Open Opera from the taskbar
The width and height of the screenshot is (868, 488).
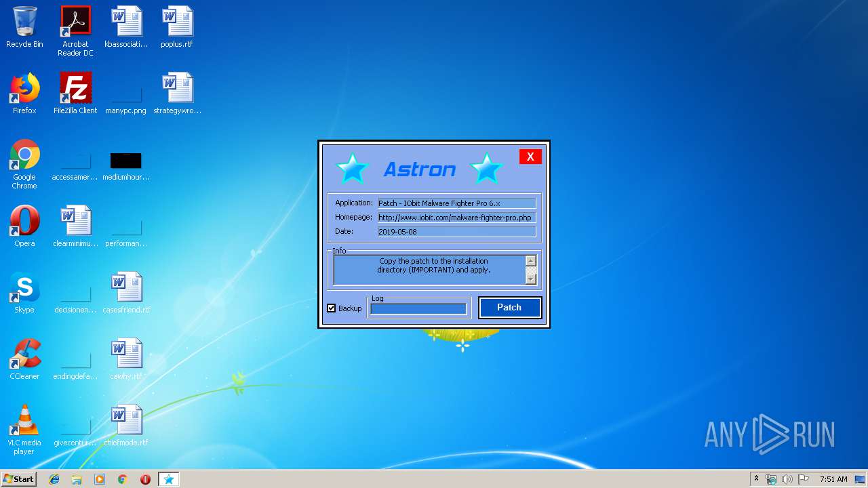pyautogui.click(x=145, y=479)
